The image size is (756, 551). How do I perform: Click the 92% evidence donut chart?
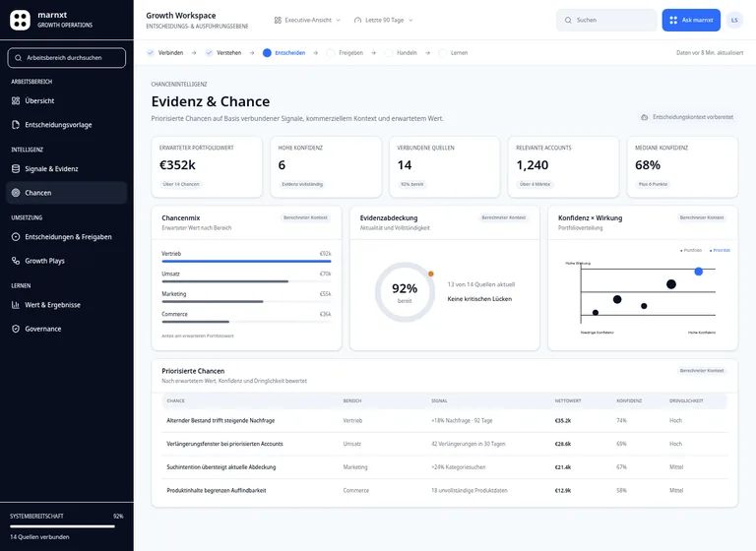pyautogui.click(x=405, y=292)
